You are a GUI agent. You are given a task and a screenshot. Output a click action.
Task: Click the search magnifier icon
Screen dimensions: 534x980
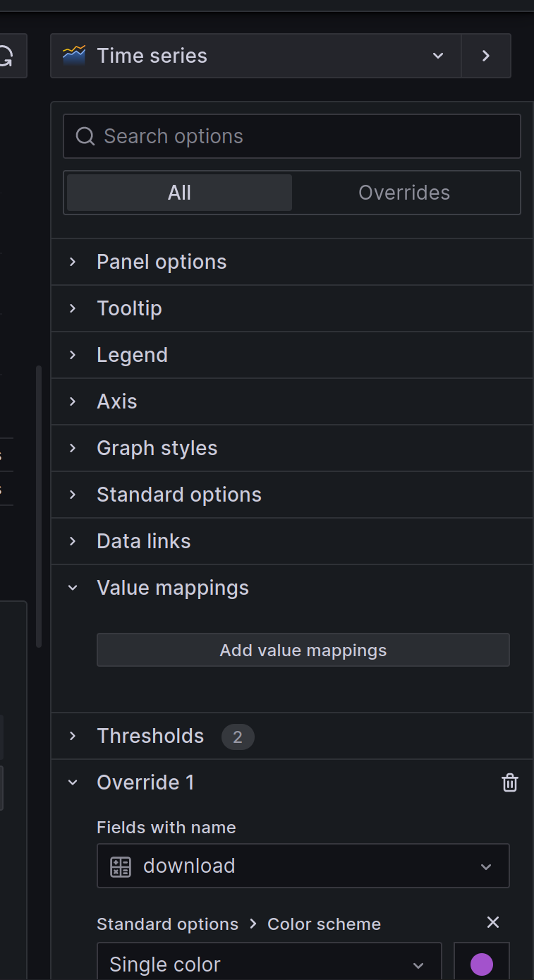coord(85,136)
